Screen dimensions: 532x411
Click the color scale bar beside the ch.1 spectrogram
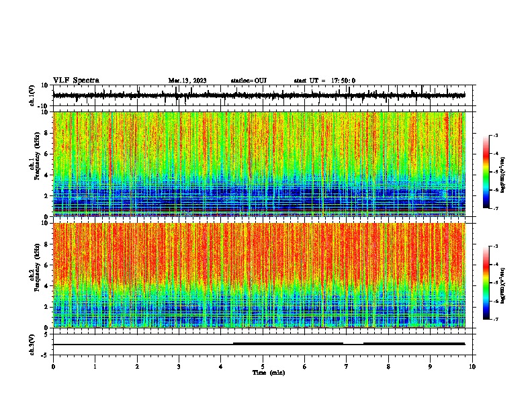(x=486, y=172)
